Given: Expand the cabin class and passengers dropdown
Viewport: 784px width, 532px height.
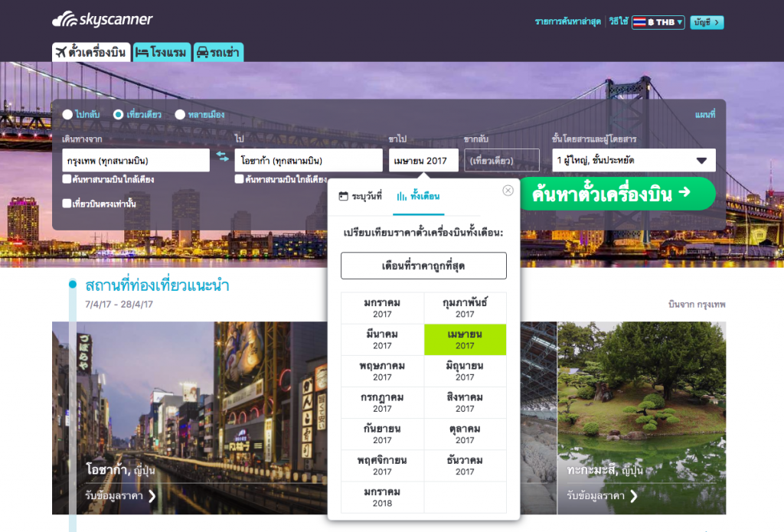Looking at the screenshot, I should 701,161.
